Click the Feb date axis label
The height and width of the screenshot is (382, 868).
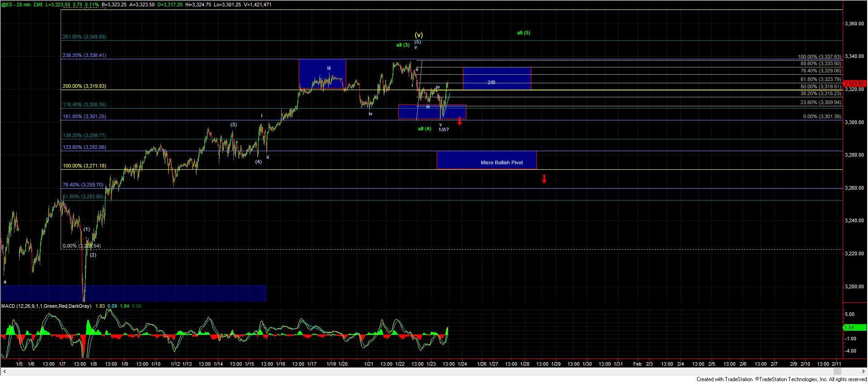[637, 364]
